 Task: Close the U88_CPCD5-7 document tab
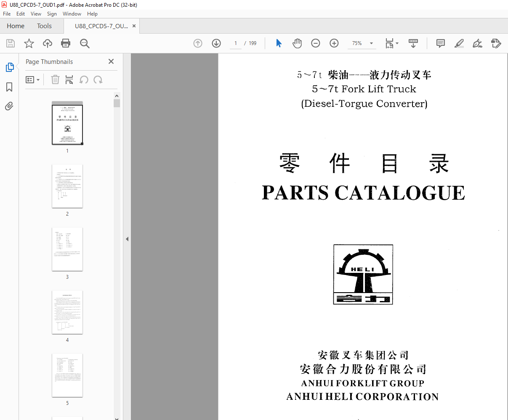click(134, 26)
